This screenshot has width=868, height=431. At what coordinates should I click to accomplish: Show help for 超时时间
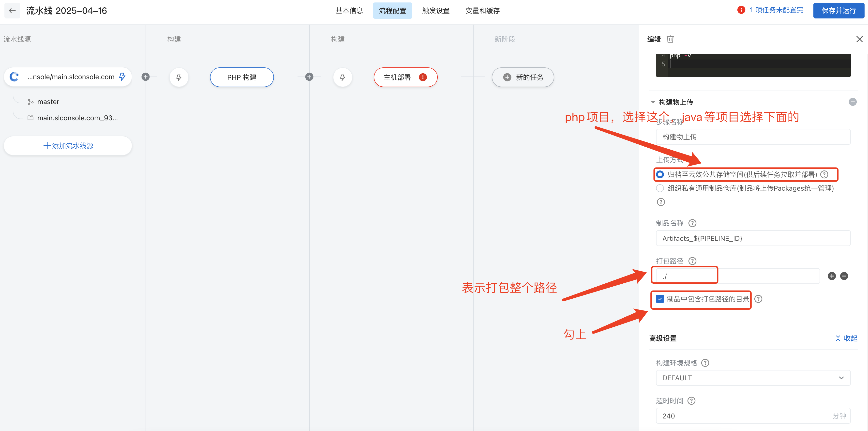pyautogui.click(x=691, y=401)
